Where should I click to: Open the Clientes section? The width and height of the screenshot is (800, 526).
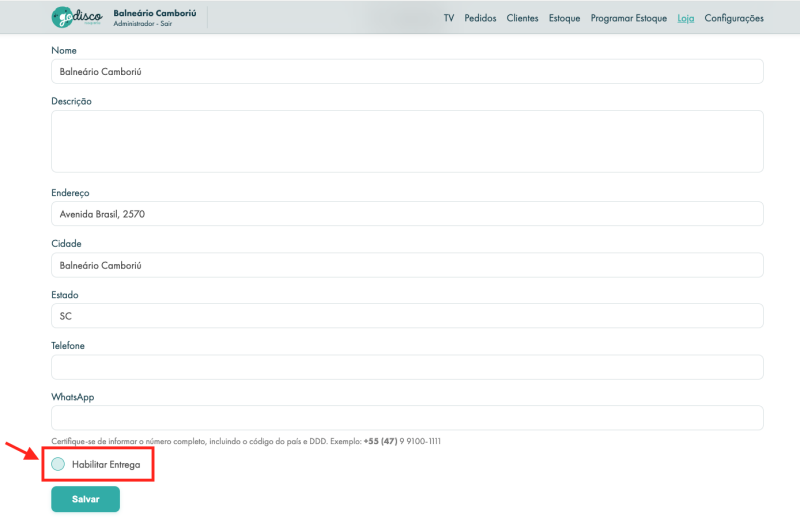point(522,18)
